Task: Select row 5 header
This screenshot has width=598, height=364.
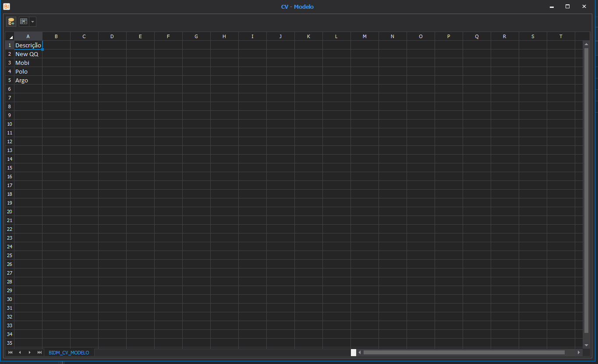Action: pyautogui.click(x=10, y=80)
